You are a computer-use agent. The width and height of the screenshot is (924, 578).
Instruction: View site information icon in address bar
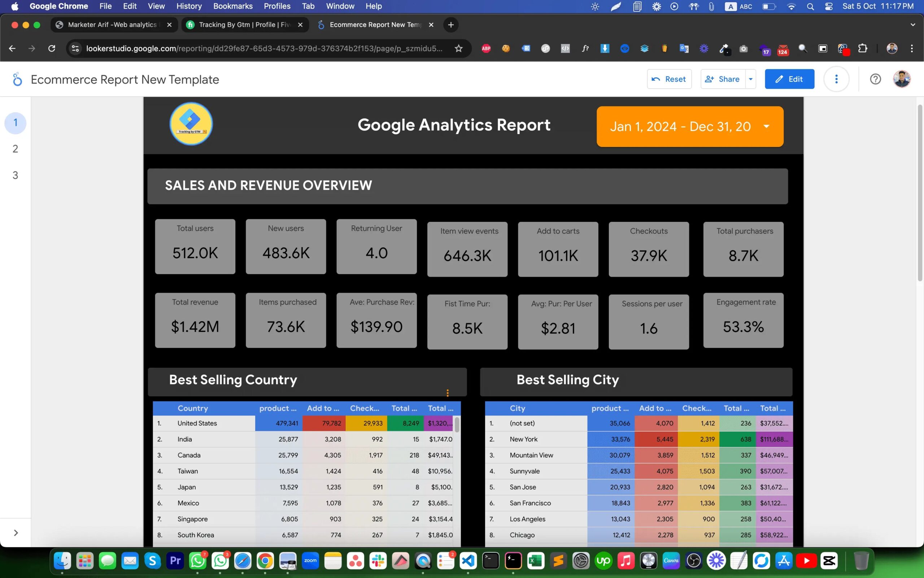[x=75, y=48]
